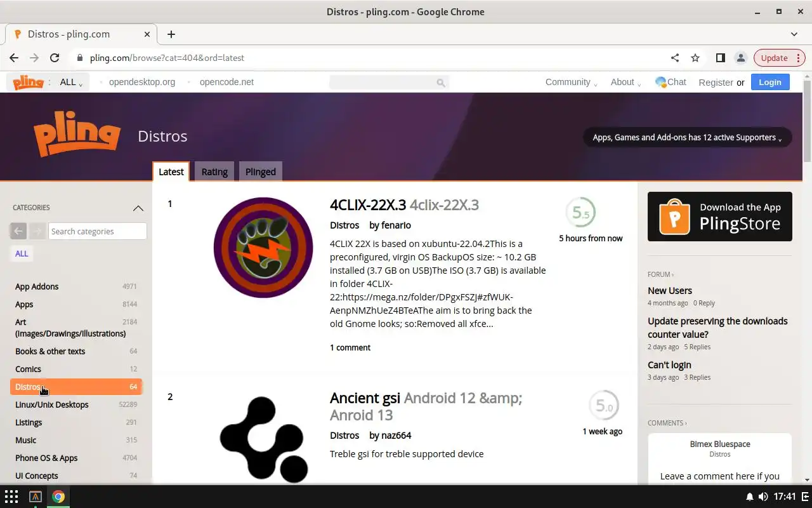Open author link naz664
Viewport: 812px width, 508px height.
(x=396, y=436)
